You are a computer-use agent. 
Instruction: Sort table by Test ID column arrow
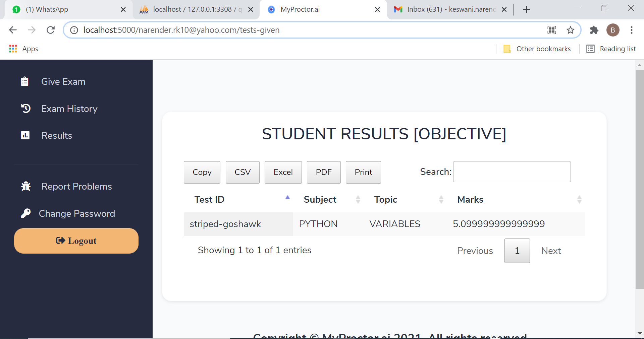pos(287,198)
